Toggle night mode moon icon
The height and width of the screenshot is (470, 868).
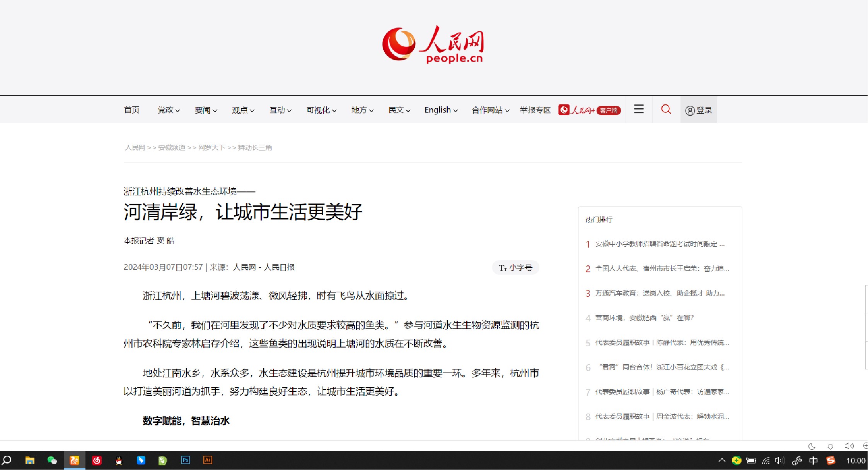pos(812,446)
